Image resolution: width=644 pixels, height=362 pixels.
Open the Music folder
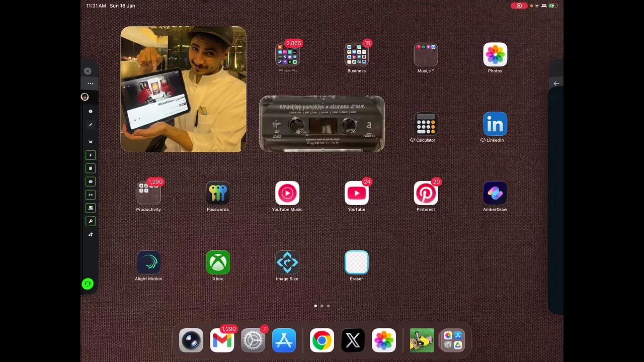point(426,55)
